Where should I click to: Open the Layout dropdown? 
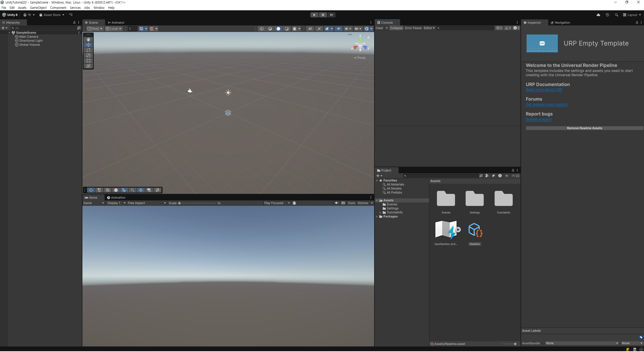632,15
